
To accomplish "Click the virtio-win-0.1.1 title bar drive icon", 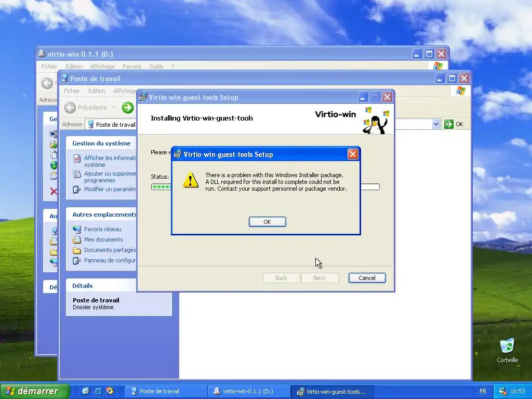I will (x=42, y=54).
